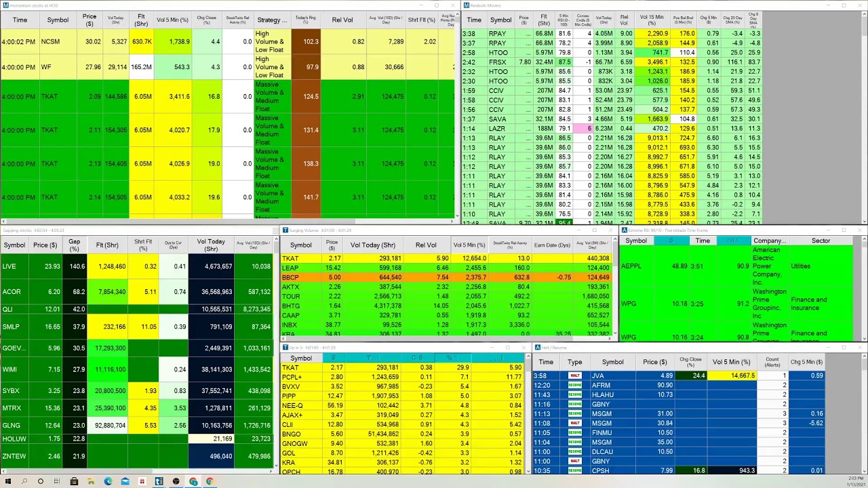This screenshot has width=868, height=488.
Task: Select the 1:37 SAVA row in Parabolic Movers
Action: pyautogui.click(x=612, y=119)
